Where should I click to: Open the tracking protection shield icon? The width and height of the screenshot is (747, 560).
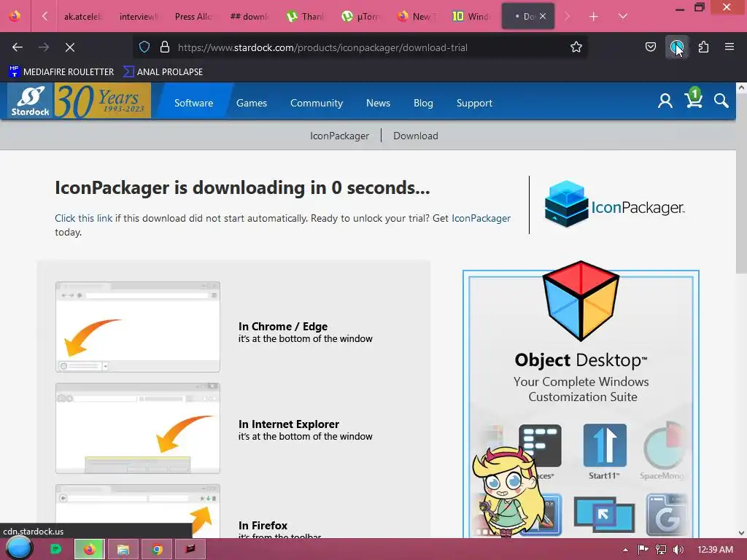pyautogui.click(x=144, y=47)
